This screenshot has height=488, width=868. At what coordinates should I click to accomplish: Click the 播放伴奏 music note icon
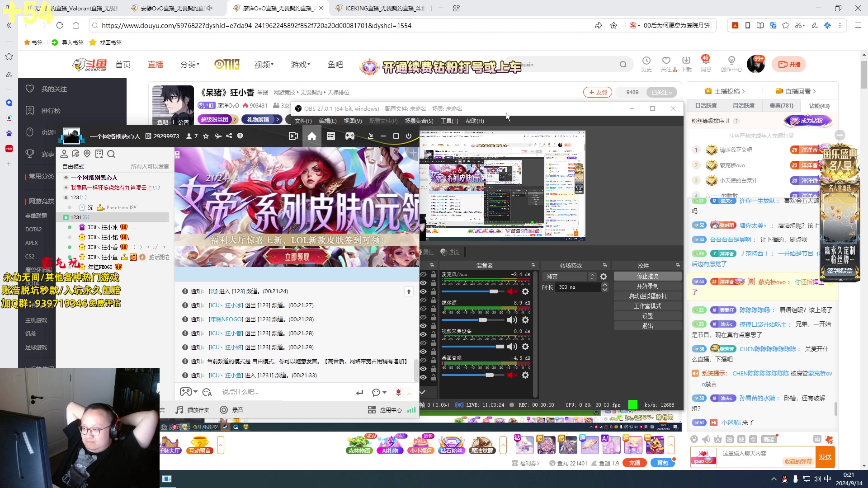coord(179,410)
